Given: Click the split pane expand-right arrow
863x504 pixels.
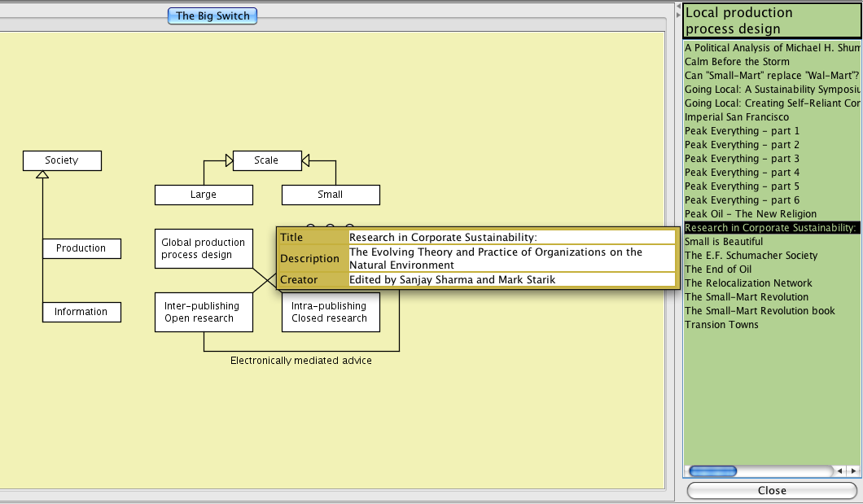Looking at the screenshot, I should [x=677, y=15].
